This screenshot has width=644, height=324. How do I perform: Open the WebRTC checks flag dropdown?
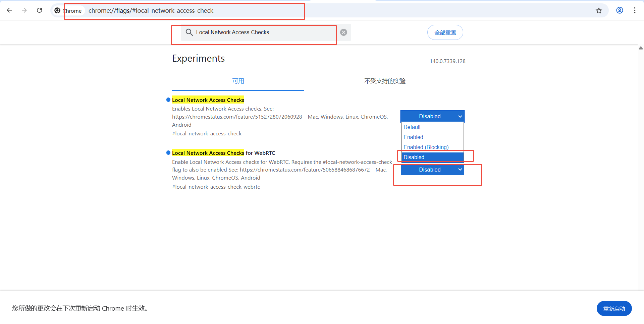[432, 170]
